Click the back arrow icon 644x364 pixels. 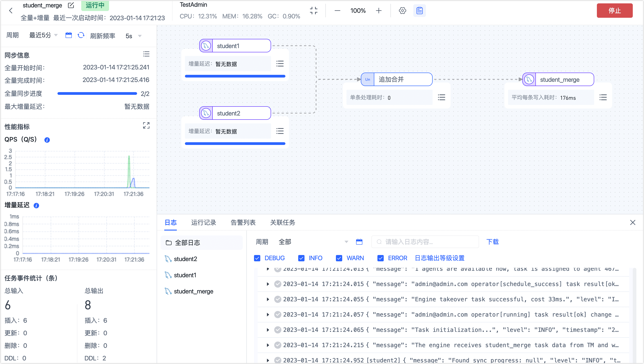[x=11, y=11]
